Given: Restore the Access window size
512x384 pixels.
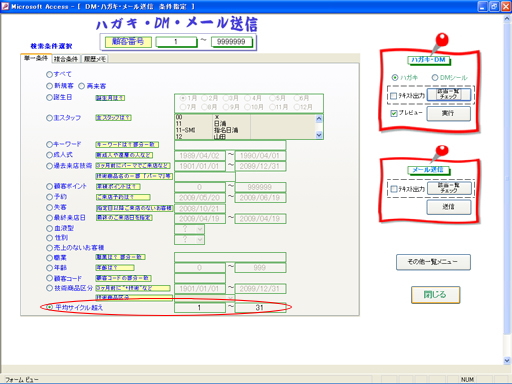Looking at the screenshot, I should (x=494, y=6).
